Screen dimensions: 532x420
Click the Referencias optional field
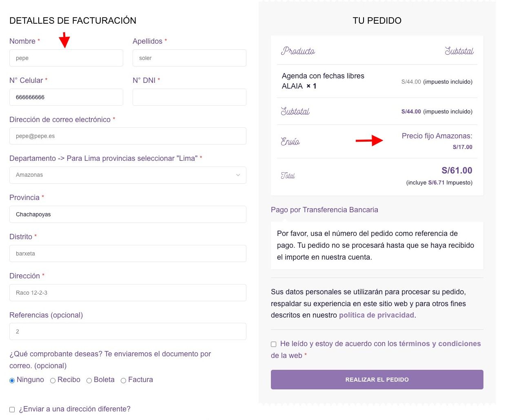(128, 331)
